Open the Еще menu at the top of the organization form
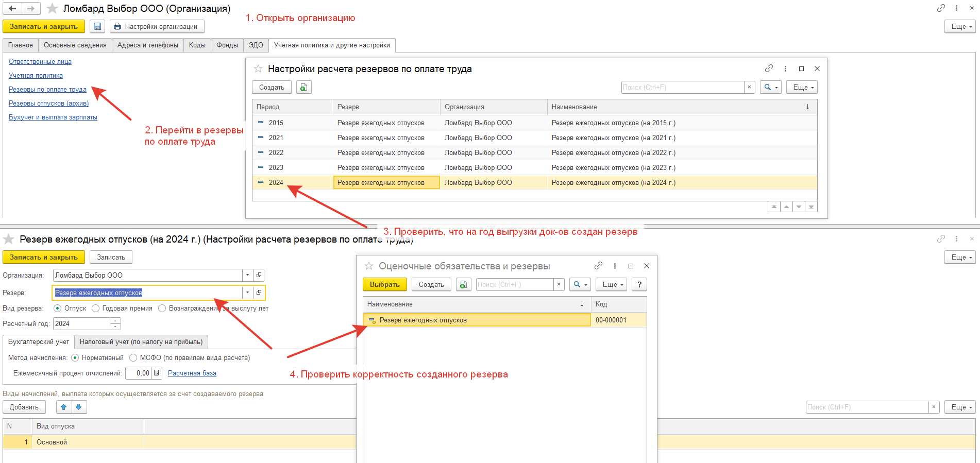This screenshot has width=980, height=463. pos(960,26)
